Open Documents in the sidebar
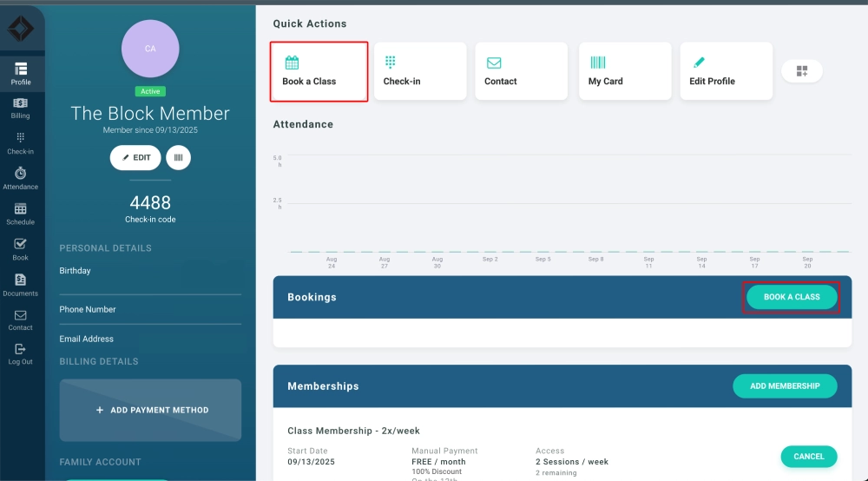The height and width of the screenshot is (481, 868). 21,285
